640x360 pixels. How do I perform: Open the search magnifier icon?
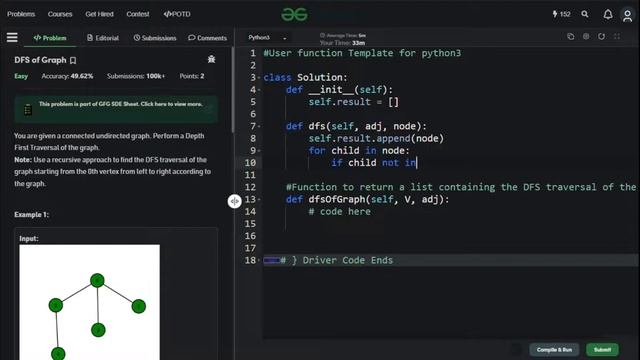(585, 14)
